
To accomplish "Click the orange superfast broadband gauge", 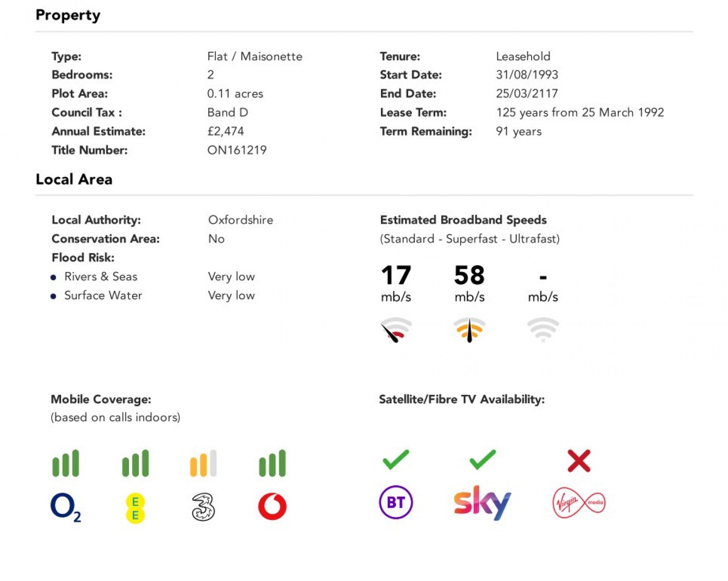I will pyautogui.click(x=469, y=330).
